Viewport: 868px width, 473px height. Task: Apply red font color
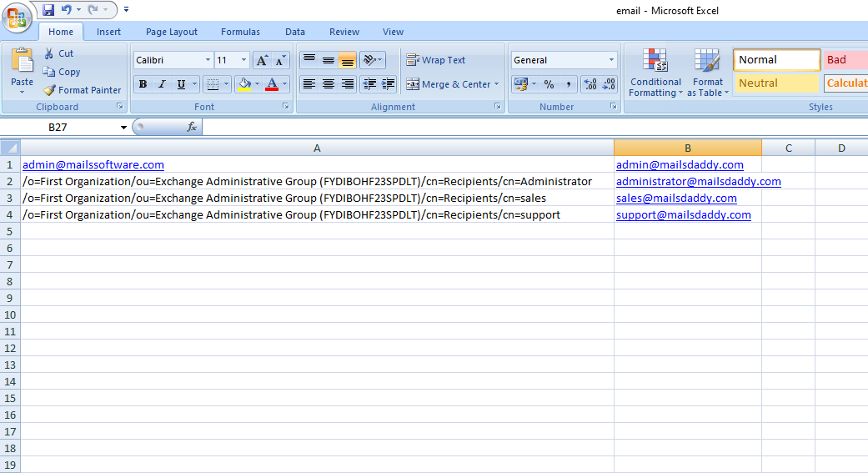(272, 84)
